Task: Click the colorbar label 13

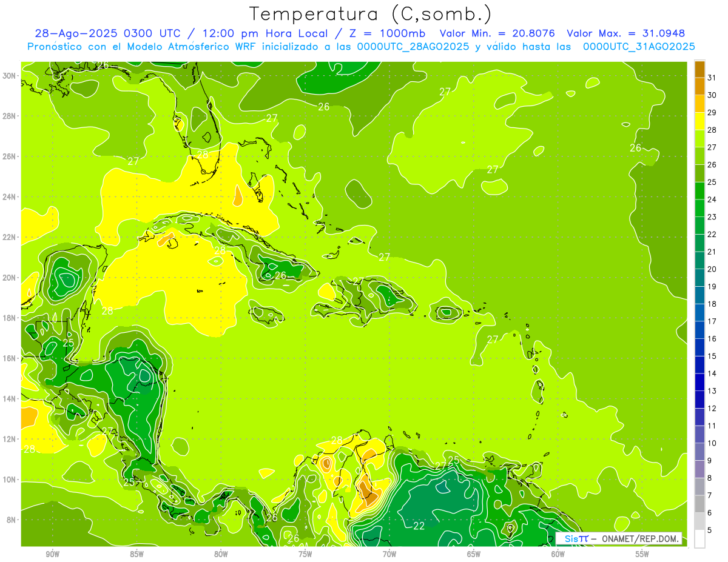Action: click(x=712, y=391)
